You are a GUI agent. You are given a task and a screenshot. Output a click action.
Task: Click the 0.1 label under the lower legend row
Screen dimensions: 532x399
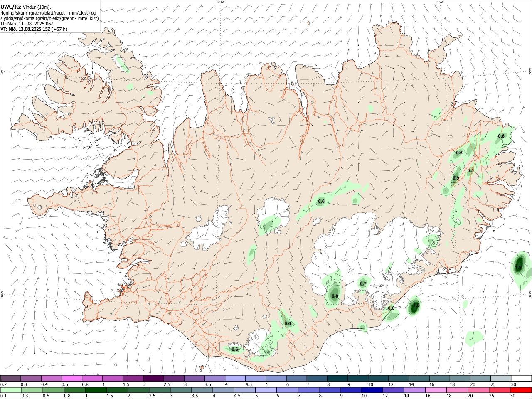point(3,396)
